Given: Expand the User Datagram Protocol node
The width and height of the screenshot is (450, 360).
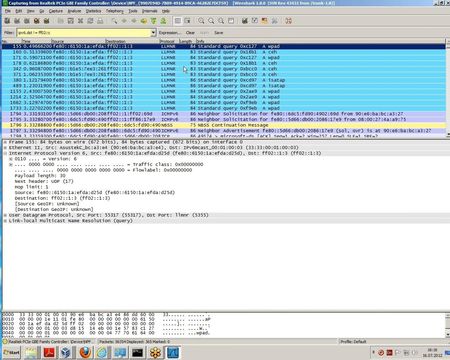Looking at the screenshot, I should click(5, 215).
